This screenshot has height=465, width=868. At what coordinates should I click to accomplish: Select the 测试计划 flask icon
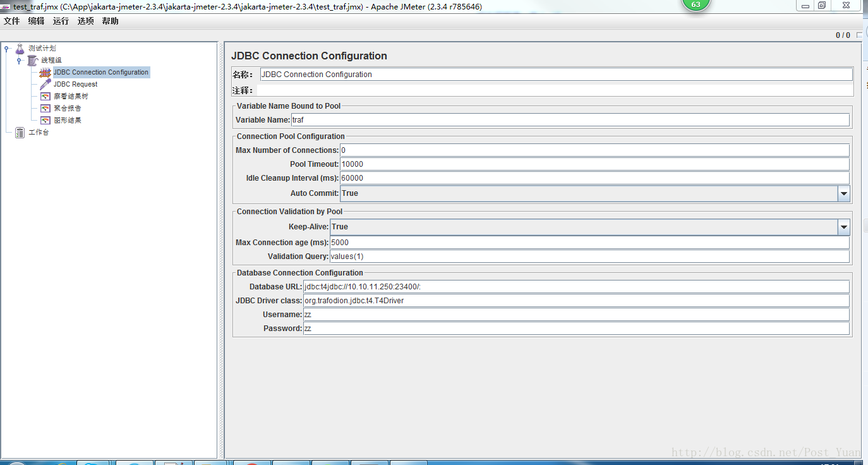20,49
